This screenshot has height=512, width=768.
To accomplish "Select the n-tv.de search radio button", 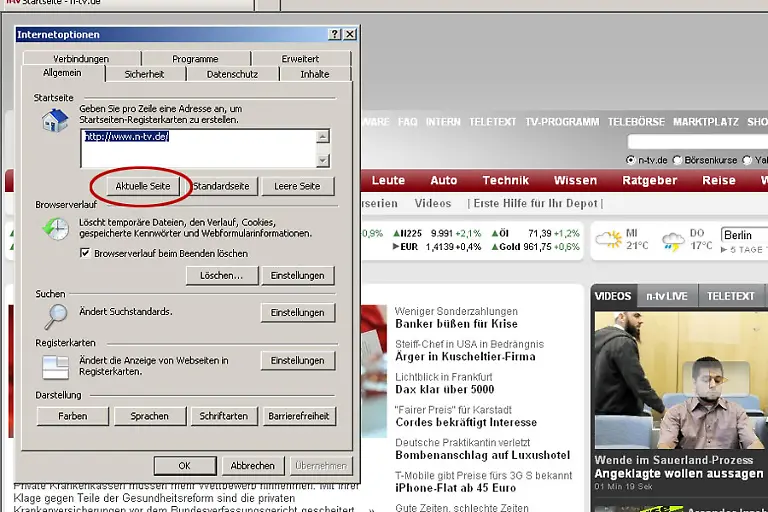I will (631, 160).
